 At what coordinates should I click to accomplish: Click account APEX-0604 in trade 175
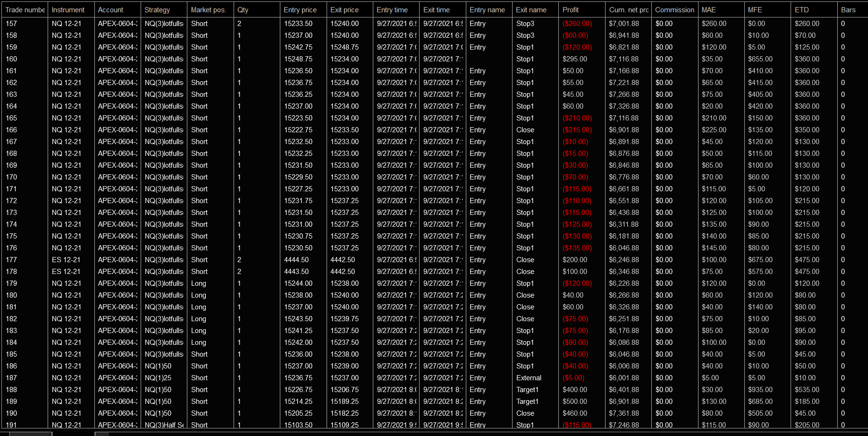(x=118, y=236)
